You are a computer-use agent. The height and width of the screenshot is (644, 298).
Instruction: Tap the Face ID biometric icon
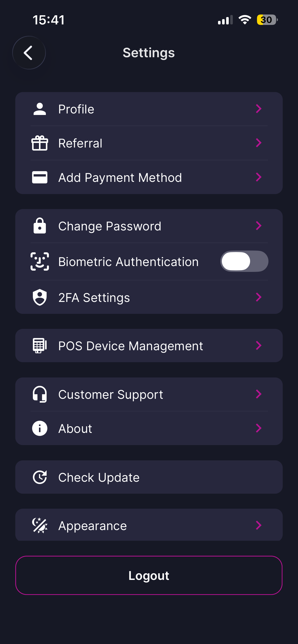(x=40, y=261)
